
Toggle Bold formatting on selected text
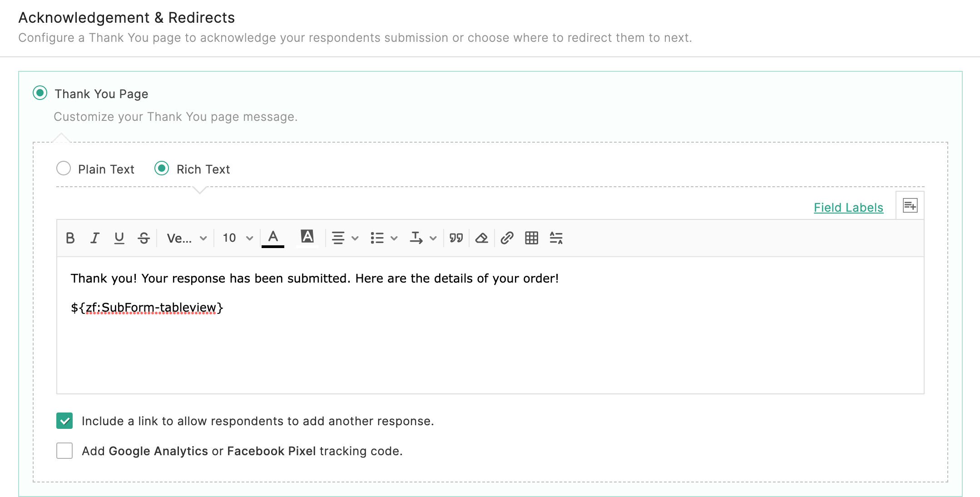pos(70,238)
